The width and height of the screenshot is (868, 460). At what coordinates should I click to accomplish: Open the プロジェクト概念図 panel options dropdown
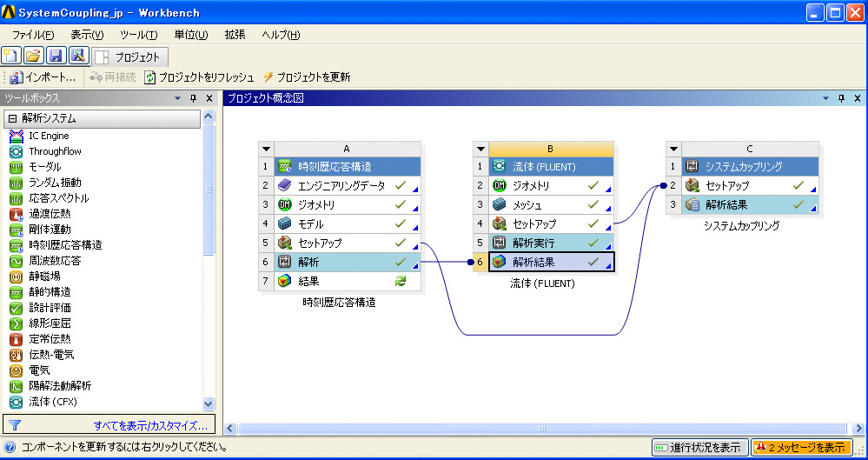(x=825, y=98)
